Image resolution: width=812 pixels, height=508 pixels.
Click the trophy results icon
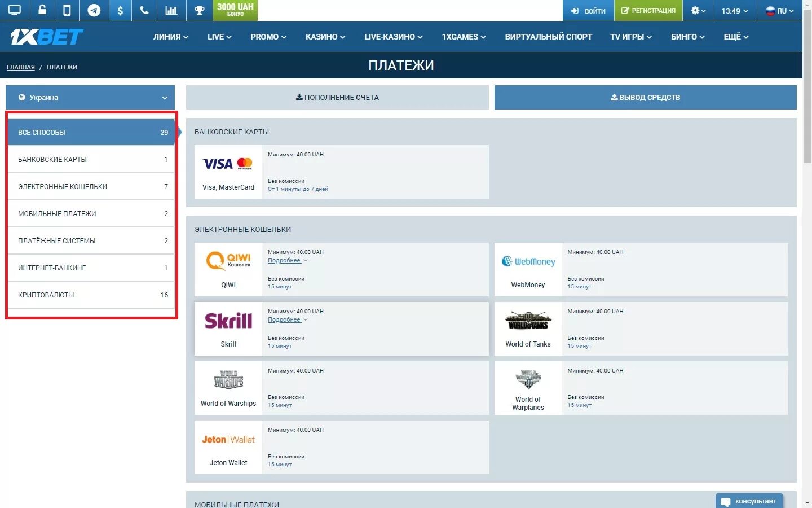tap(199, 10)
